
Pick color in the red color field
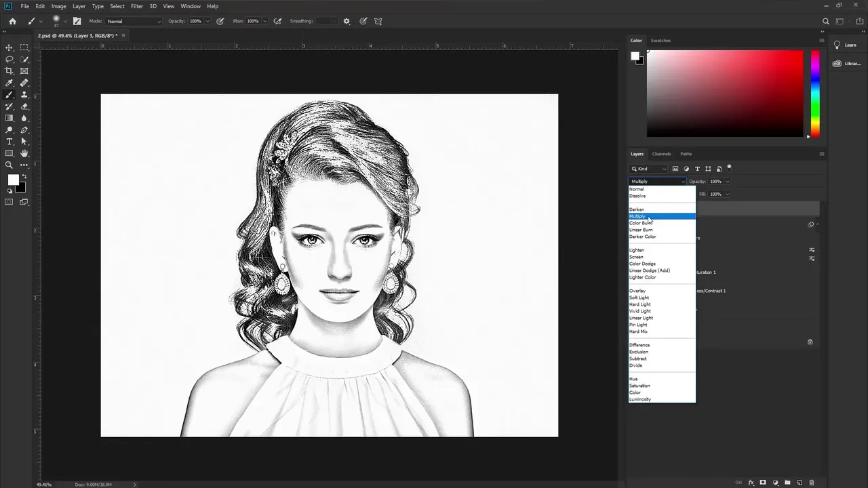725,94
